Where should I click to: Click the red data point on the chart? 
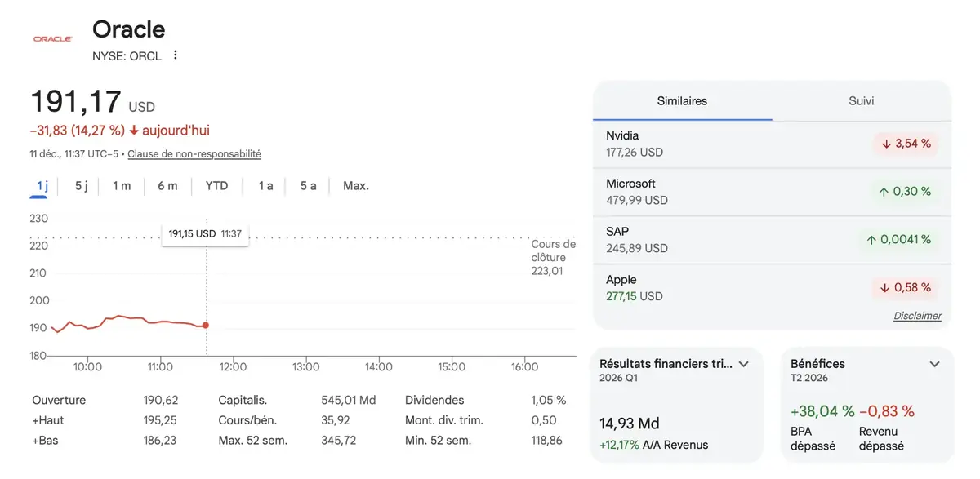coord(206,325)
